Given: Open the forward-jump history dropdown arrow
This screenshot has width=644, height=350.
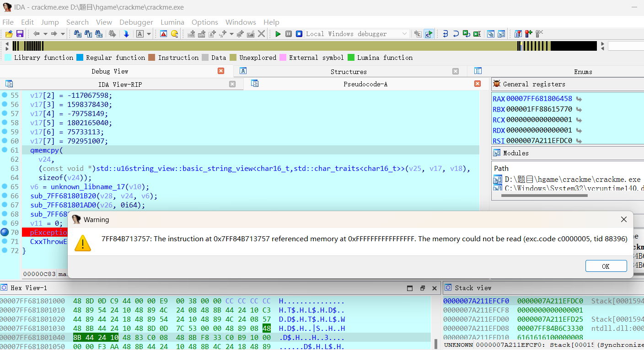Looking at the screenshot, I should pyautogui.click(x=63, y=34).
